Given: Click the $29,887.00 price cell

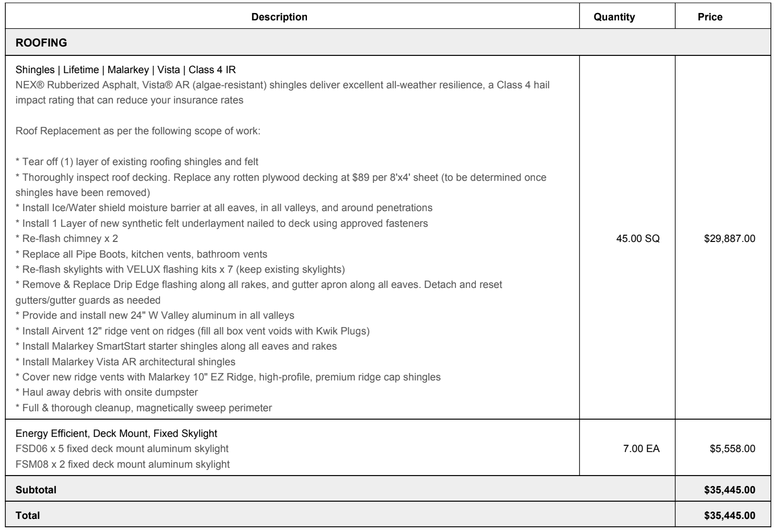Looking at the screenshot, I should pyautogui.click(x=729, y=239).
